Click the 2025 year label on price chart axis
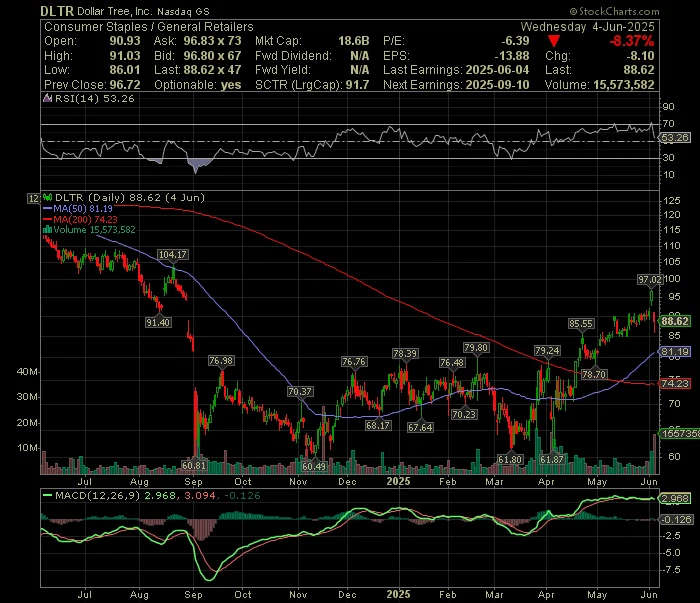The width and height of the screenshot is (700, 603). (398, 481)
